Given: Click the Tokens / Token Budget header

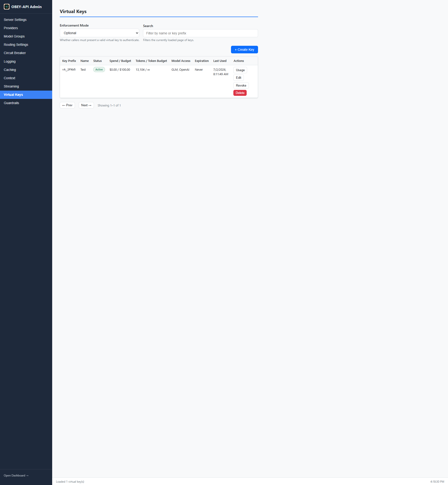Looking at the screenshot, I should tap(151, 61).
